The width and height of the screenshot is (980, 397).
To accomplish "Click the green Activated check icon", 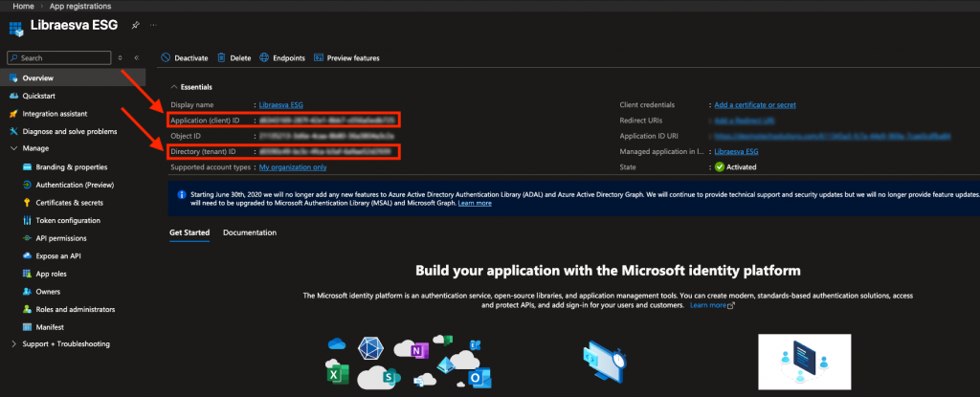I will coord(720,166).
